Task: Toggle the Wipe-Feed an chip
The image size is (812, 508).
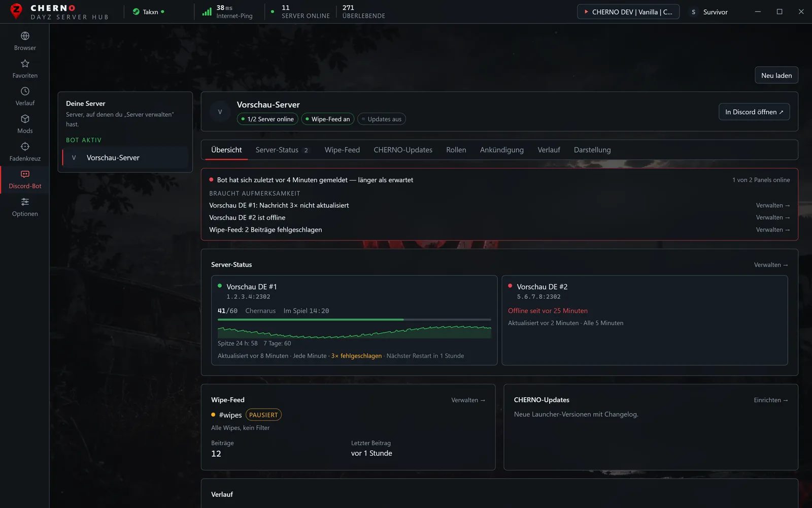Action: (x=328, y=119)
